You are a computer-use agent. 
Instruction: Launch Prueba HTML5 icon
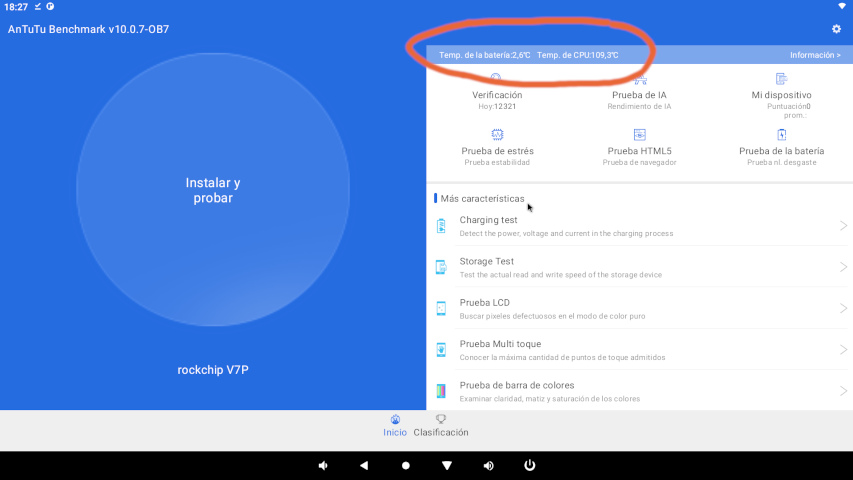[640, 134]
